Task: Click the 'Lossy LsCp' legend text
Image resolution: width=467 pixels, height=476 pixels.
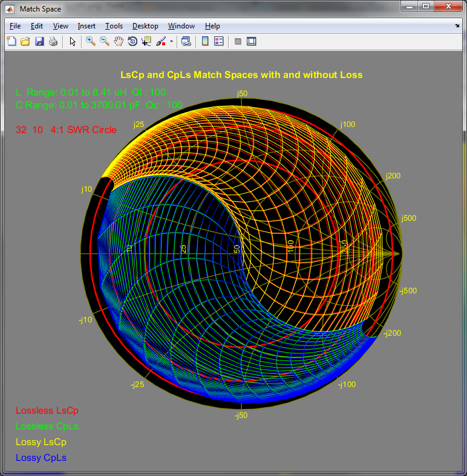Action: (41, 442)
